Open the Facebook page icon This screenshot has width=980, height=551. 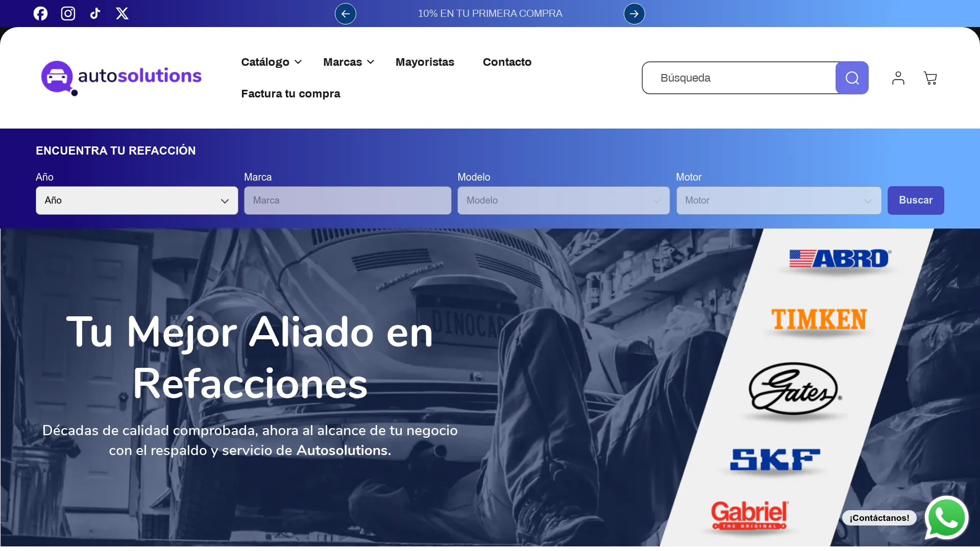[x=40, y=13]
